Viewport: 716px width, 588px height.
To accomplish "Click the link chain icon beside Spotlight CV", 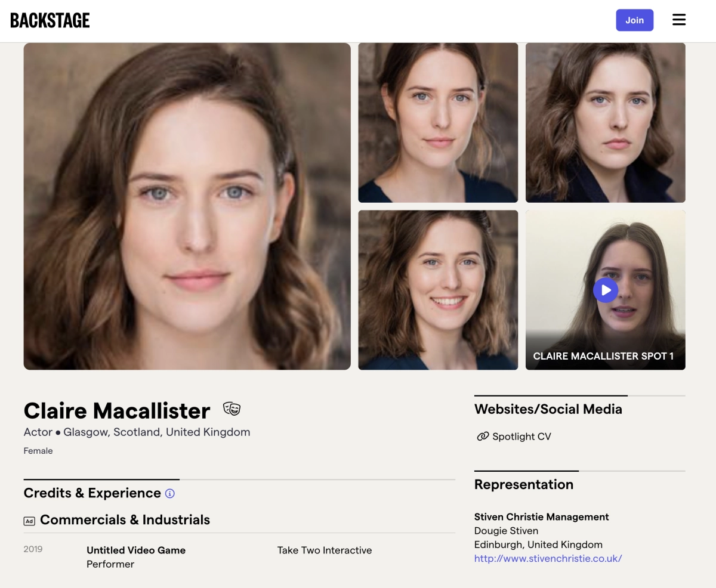I will [x=483, y=437].
